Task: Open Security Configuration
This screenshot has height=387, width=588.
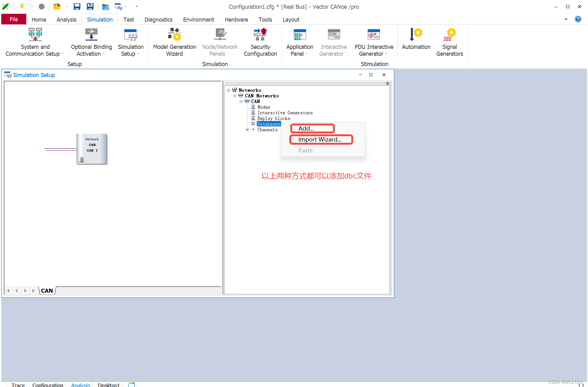Action: [x=260, y=42]
